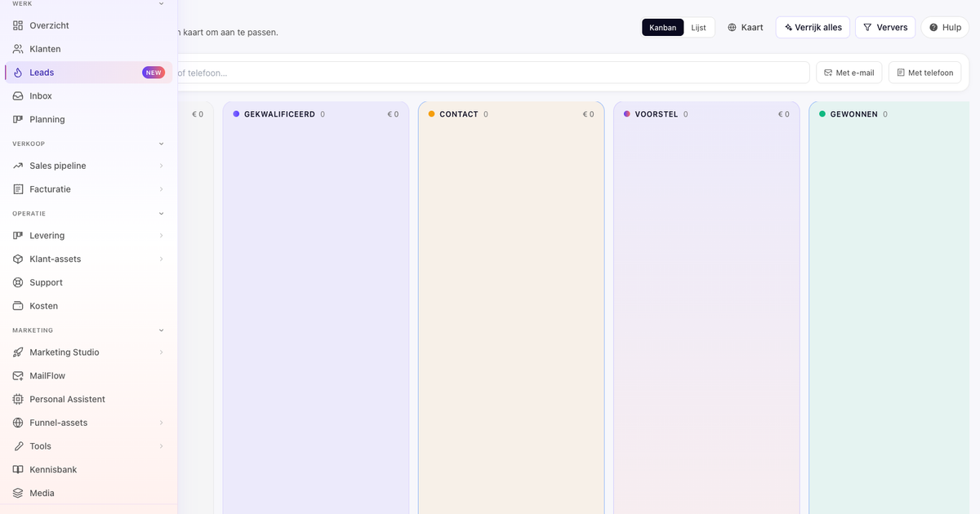Image resolution: width=980 pixels, height=514 pixels.
Task: Click the GEWONNEN column header
Action: (x=854, y=114)
